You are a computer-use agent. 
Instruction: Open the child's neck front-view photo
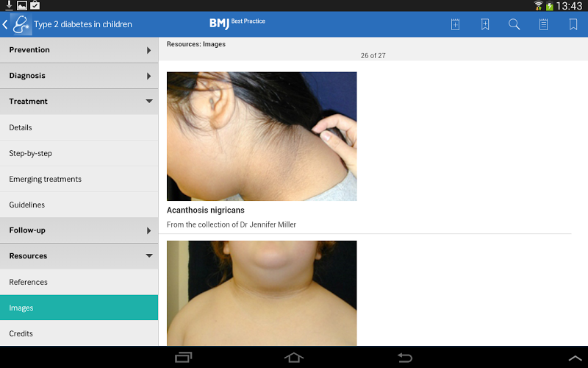point(262,293)
